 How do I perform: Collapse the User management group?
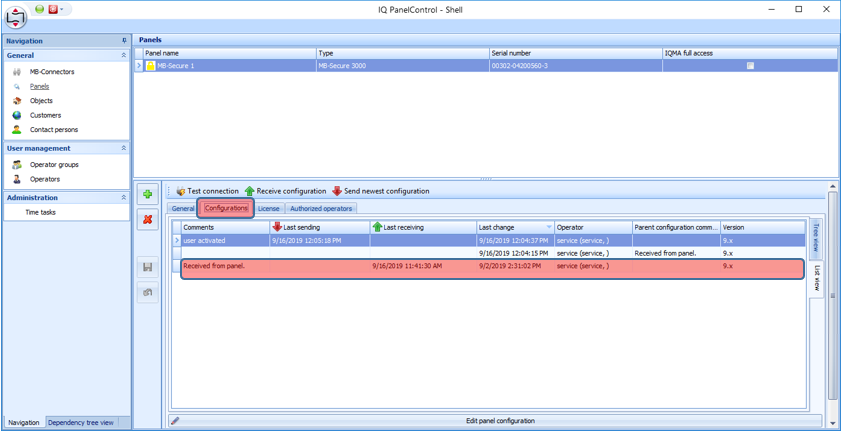(124, 148)
